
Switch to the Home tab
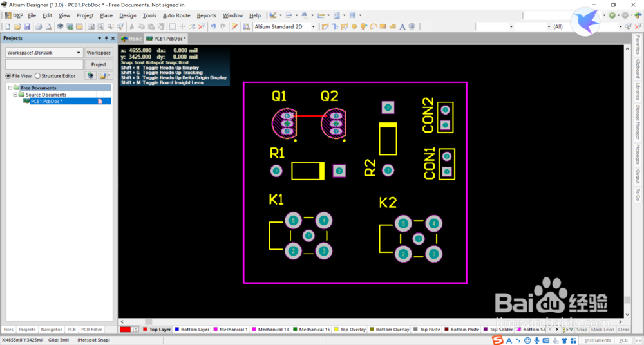131,39
